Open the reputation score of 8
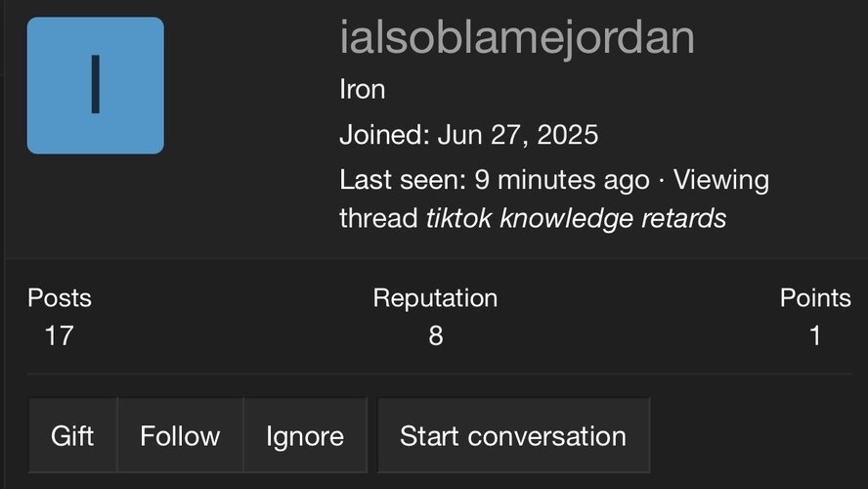The width and height of the screenshot is (868, 489). [x=435, y=336]
